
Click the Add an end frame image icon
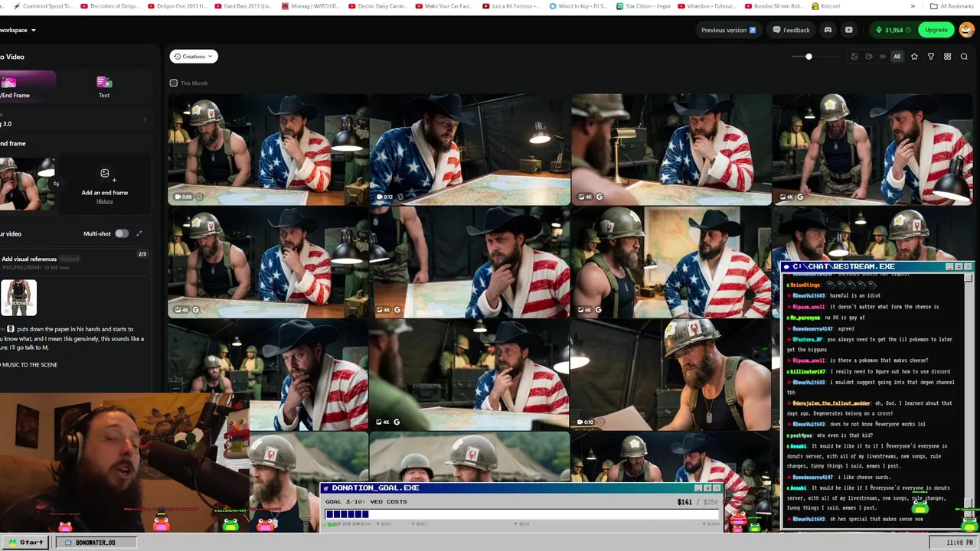[x=105, y=174]
